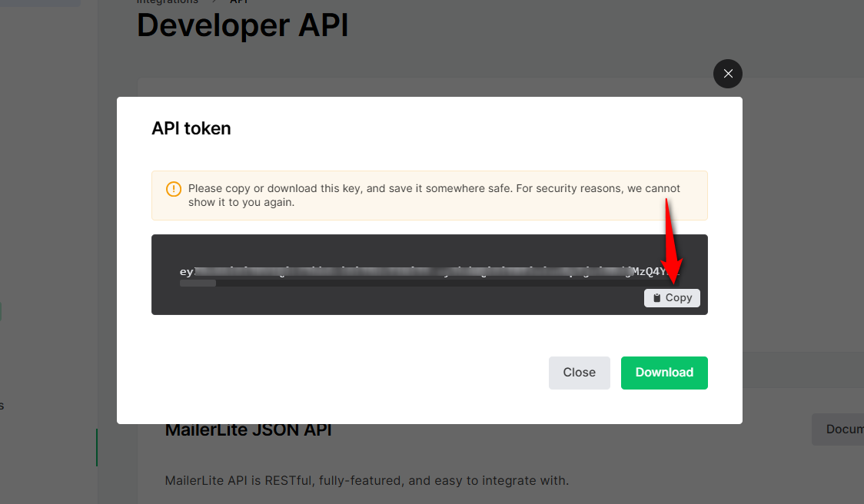Copy the API token to clipboard

coord(672,298)
